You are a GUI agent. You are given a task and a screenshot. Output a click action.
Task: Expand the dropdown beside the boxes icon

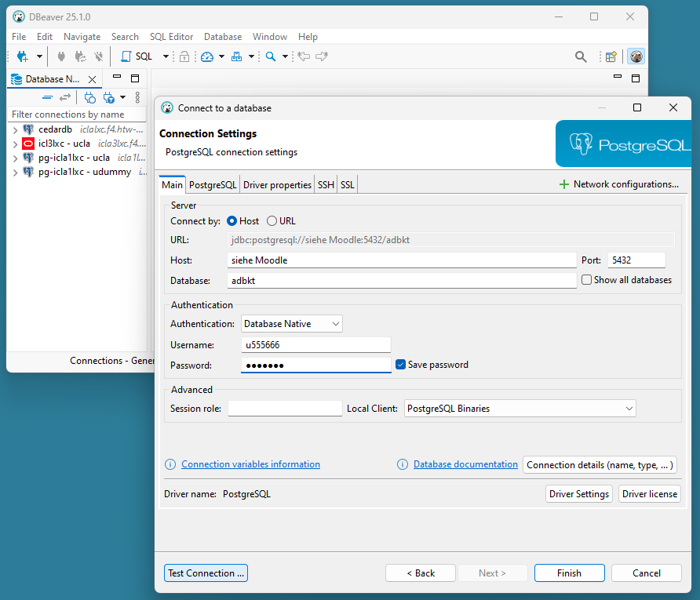click(251, 56)
